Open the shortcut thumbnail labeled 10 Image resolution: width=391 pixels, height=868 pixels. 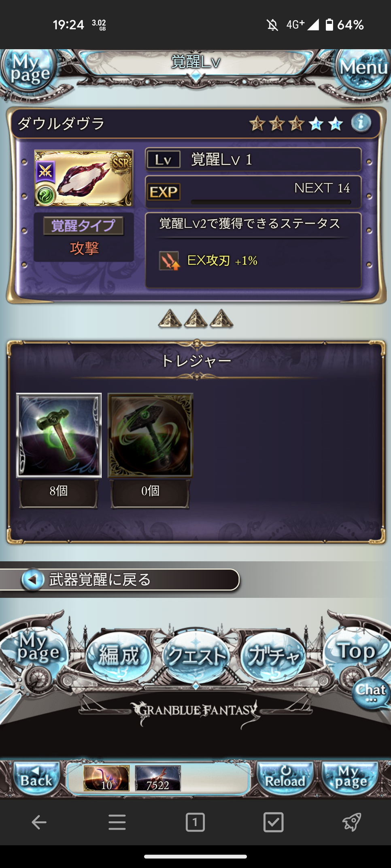(x=106, y=778)
